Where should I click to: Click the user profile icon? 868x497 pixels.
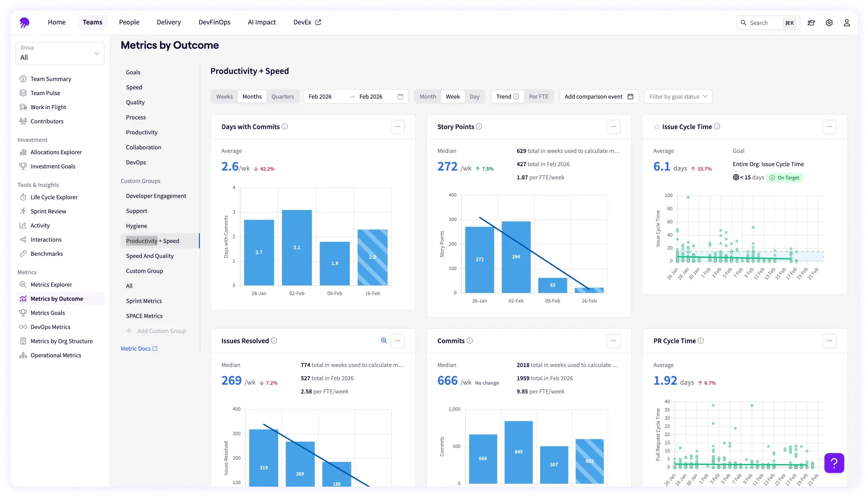(847, 23)
